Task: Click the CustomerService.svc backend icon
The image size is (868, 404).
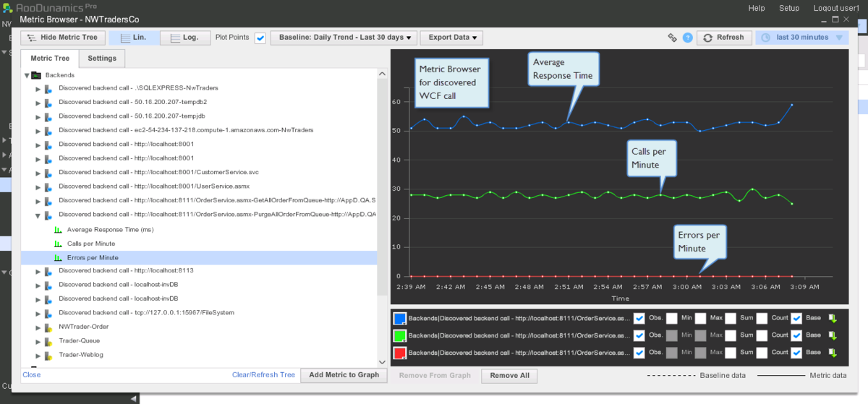Action: point(47,173)
